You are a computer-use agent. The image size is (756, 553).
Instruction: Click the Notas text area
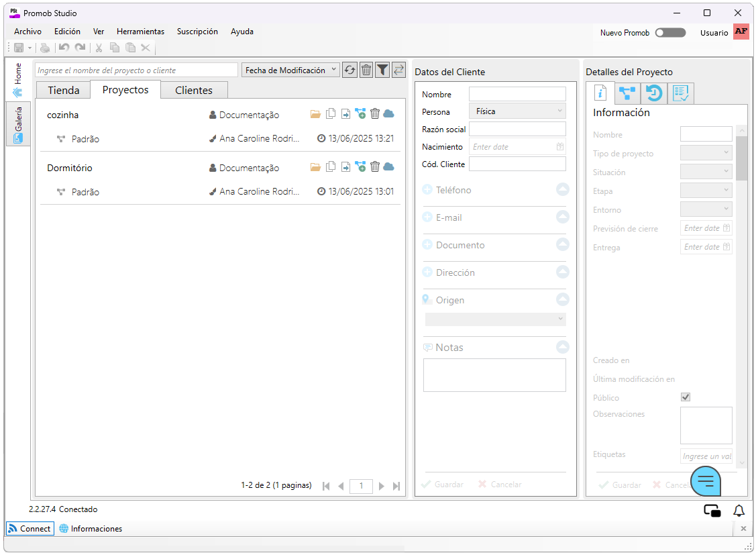coord(494,375)
